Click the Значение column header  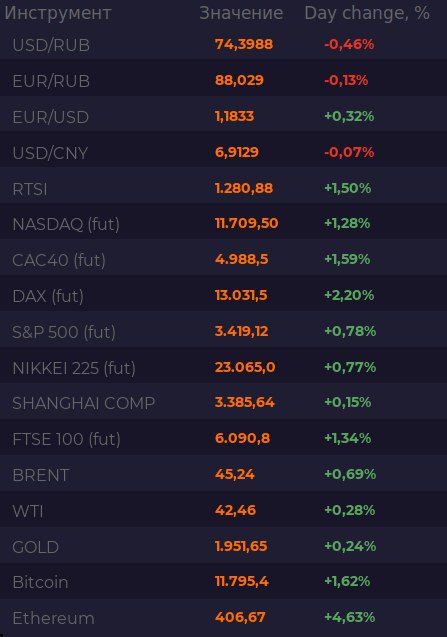click(x=241, y=13)
